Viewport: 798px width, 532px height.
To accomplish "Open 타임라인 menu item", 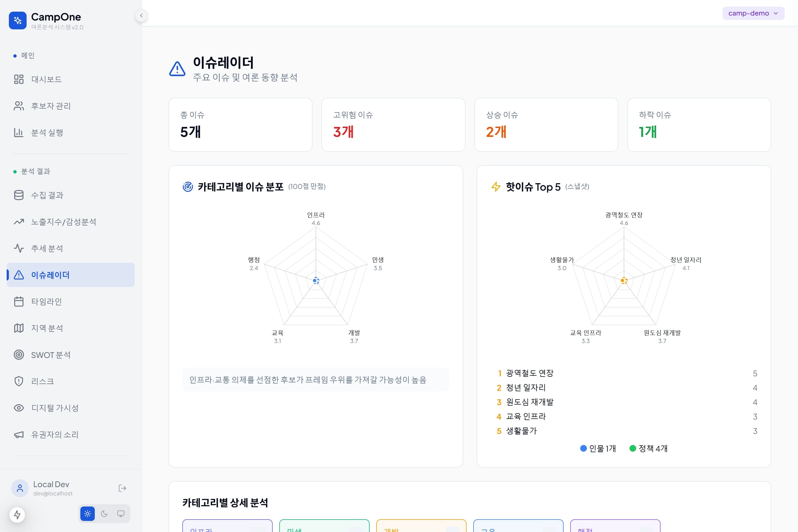I will click(x=71, y=301).
